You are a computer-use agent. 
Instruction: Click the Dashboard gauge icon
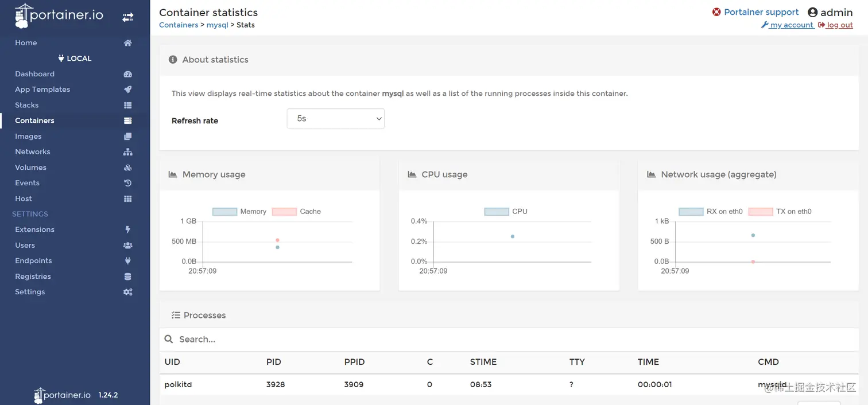tap(127, 74)
